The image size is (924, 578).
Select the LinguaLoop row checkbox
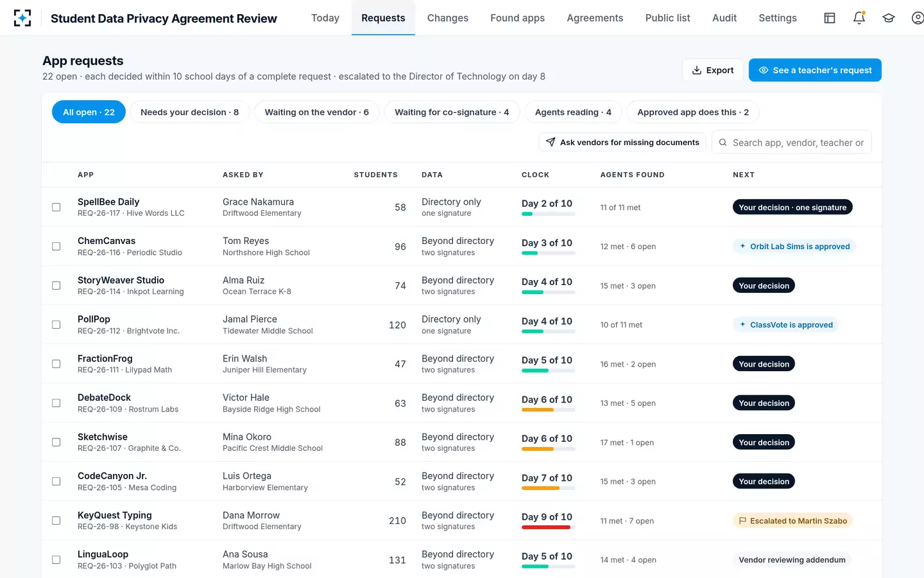point(56,559)
